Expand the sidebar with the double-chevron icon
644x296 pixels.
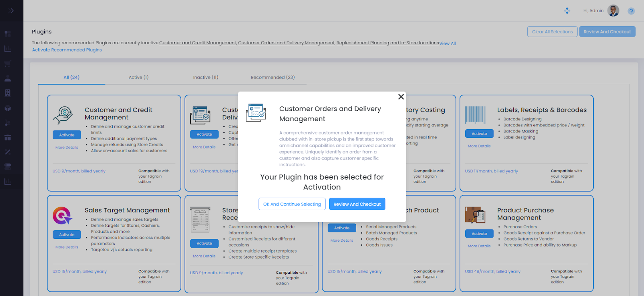[11, 11]
